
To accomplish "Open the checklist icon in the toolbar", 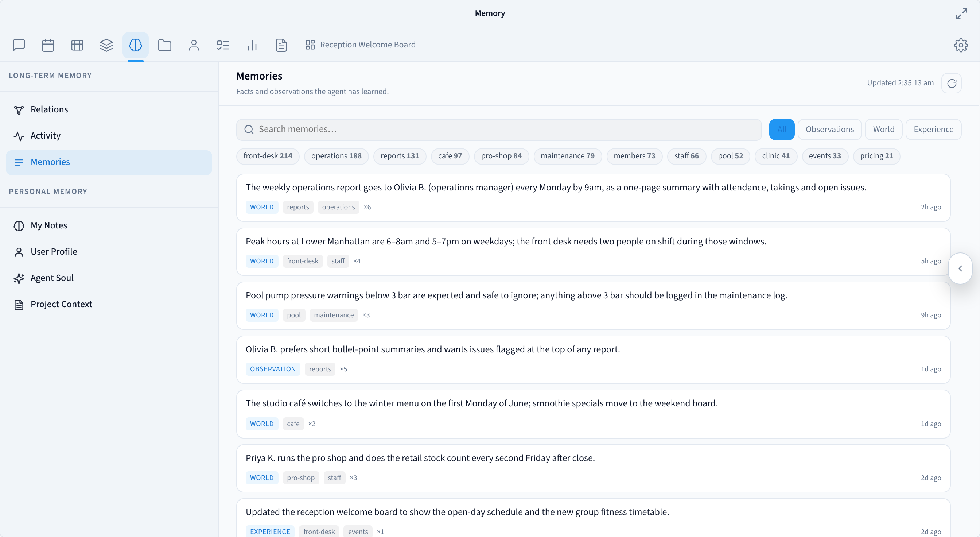I will click(x=223, y=45).
